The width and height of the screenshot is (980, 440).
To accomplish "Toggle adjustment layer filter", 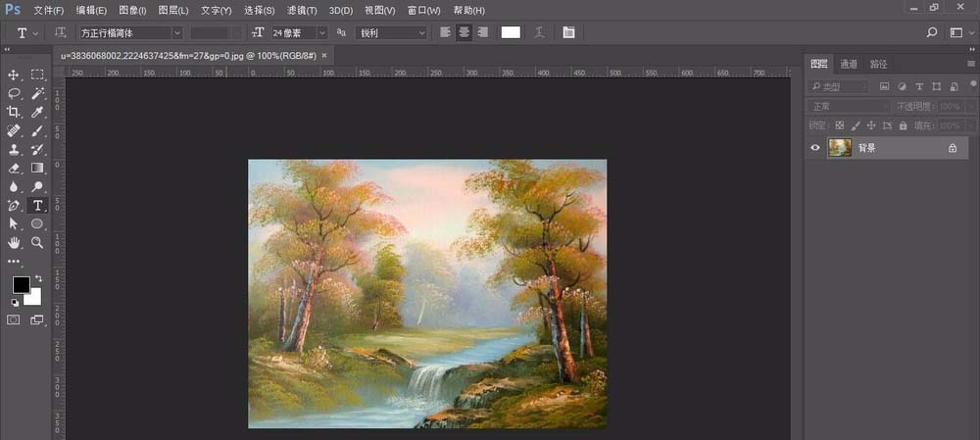I will [x=902, y=87].
